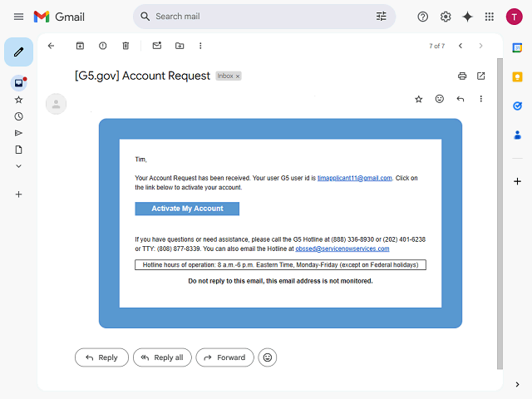The width and height of the screenshot is (532, 399).
Task: Go back to the inbox list
Action: tap(52, 46)
